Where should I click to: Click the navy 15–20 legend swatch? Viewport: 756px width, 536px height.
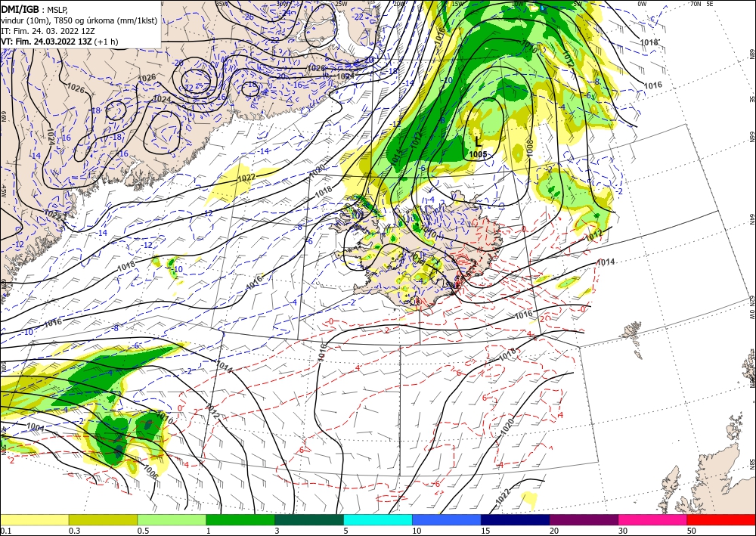pos(516,519)
